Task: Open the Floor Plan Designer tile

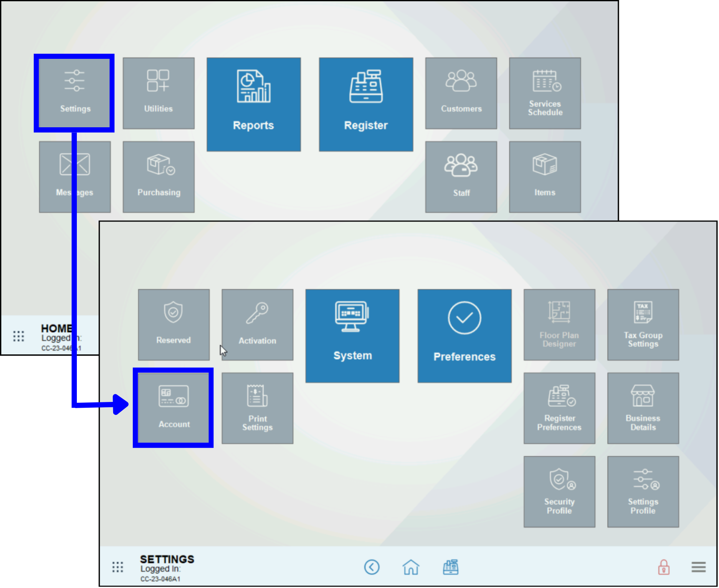Action: click(x=559, y=324)
